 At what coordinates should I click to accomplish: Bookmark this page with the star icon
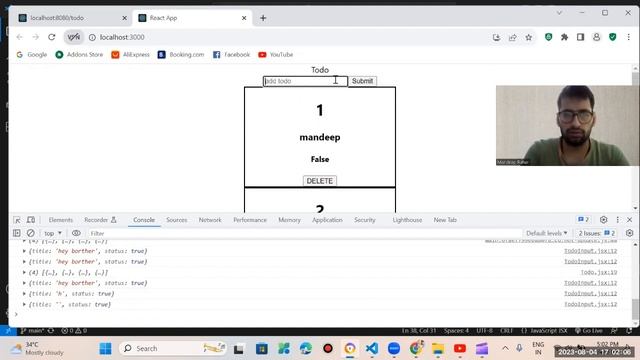(x=529, y=38)
